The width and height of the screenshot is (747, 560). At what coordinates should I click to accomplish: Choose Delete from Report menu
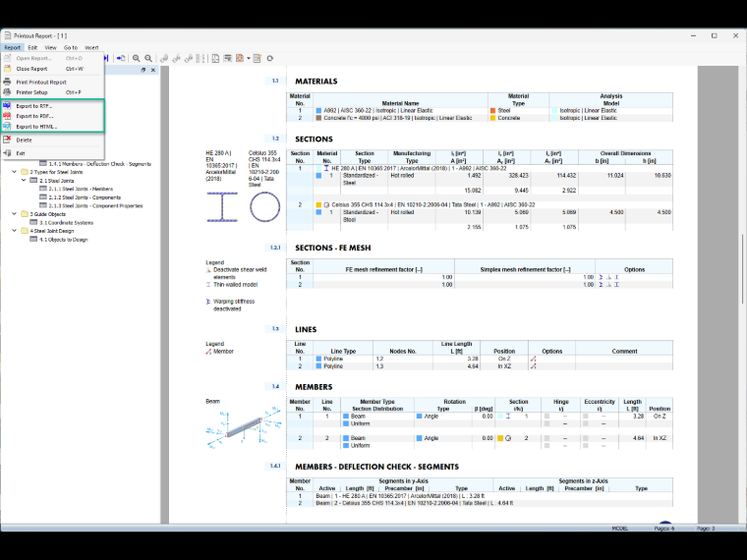click(x=52, y=140)
